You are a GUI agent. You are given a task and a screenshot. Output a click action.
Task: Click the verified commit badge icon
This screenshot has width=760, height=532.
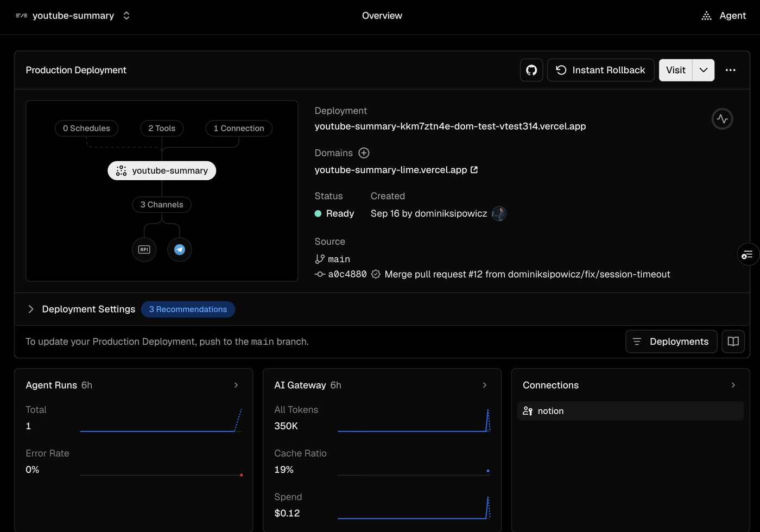coord(376,274)
